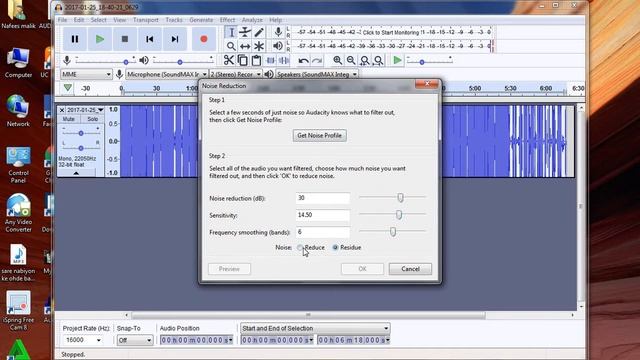Click the Fit Project zoom icon
This screenshot has width=640, height=360.
(379, 60)
